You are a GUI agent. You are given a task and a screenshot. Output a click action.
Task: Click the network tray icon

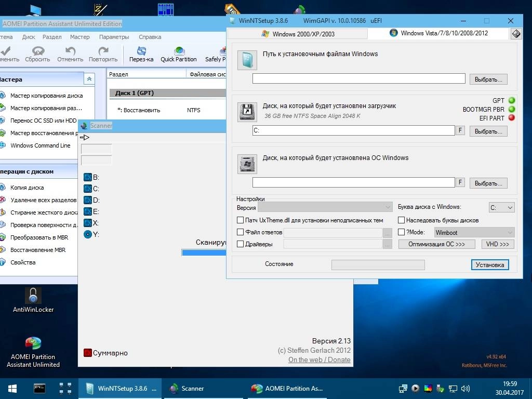pos(453,389)
